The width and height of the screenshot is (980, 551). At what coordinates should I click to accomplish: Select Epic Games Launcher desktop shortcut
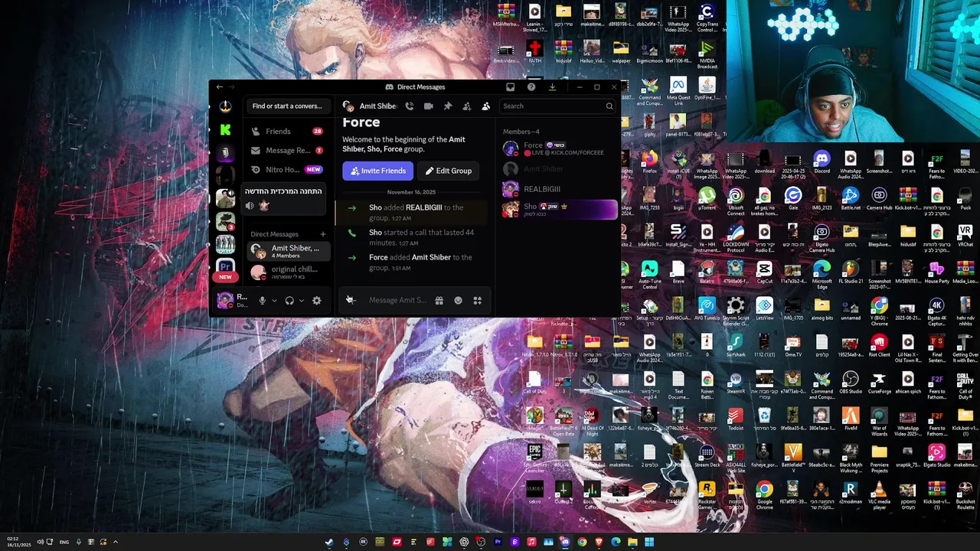[x=534, y=458]
